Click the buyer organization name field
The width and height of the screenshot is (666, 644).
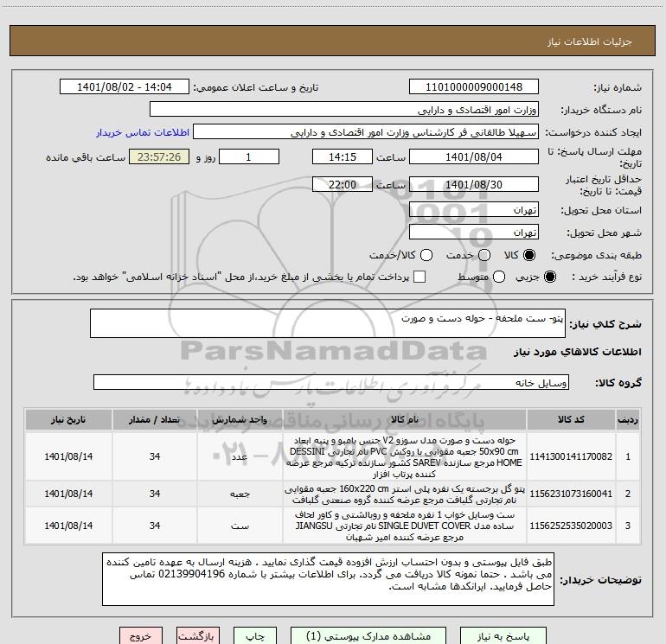(344, 110)
